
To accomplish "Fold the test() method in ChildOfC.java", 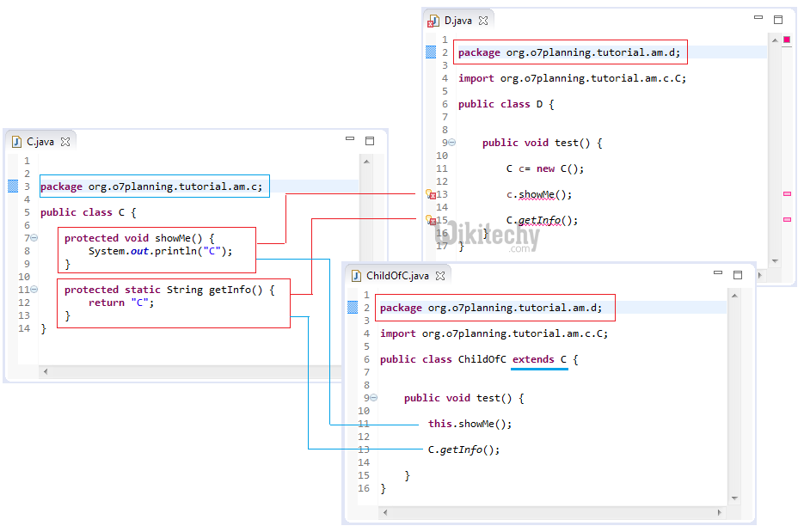I will 373,398.
